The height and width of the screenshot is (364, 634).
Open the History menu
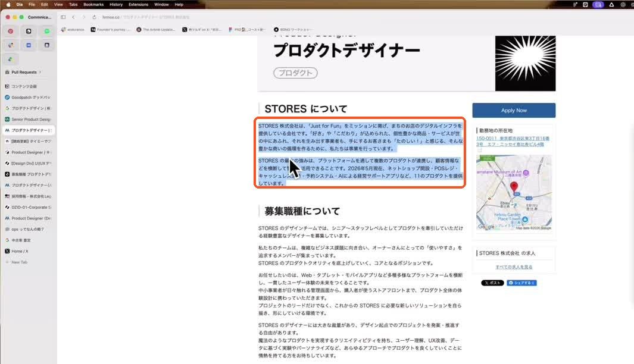point(116,4)
